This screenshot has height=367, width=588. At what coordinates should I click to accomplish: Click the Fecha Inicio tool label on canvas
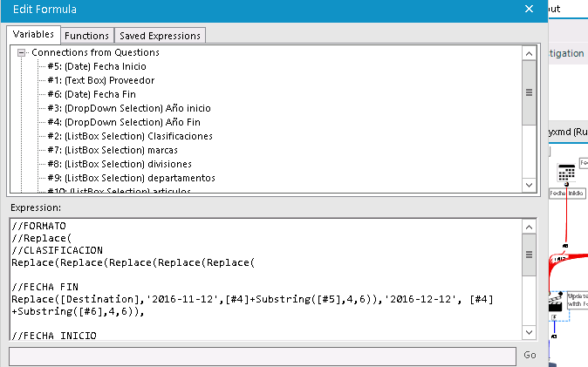[566, 194]
